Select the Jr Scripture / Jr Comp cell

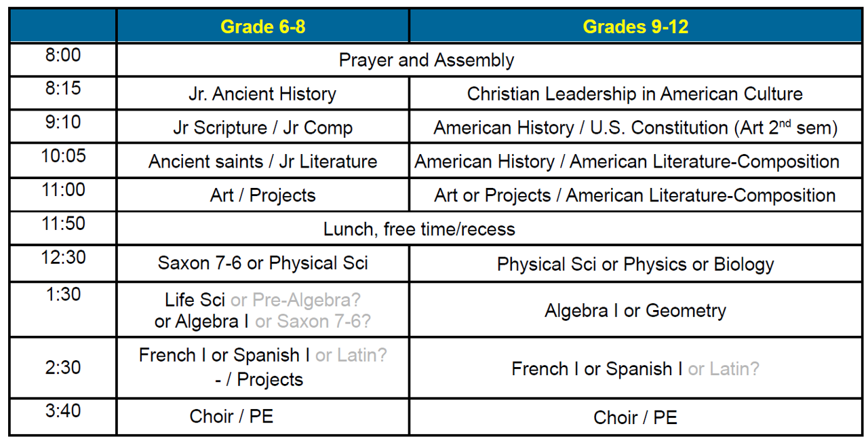pos(263,127)
